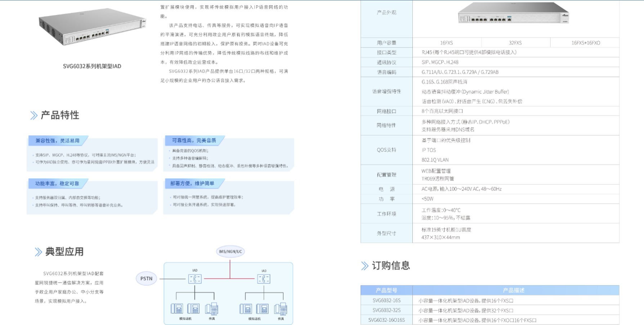The image size is (644, 325).
Task: Click the 产品外观 row label
Action: [386, 12]
